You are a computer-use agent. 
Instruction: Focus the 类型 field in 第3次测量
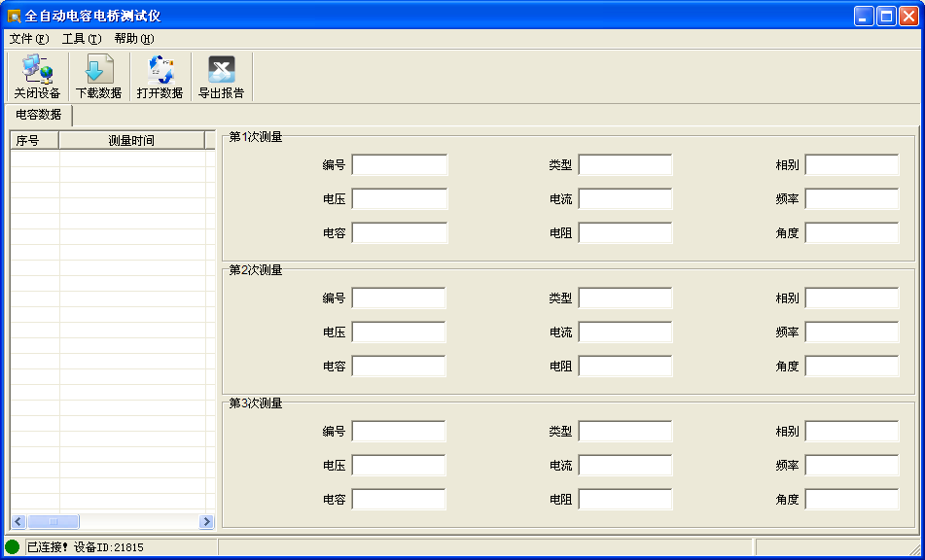tap(625, 432)
